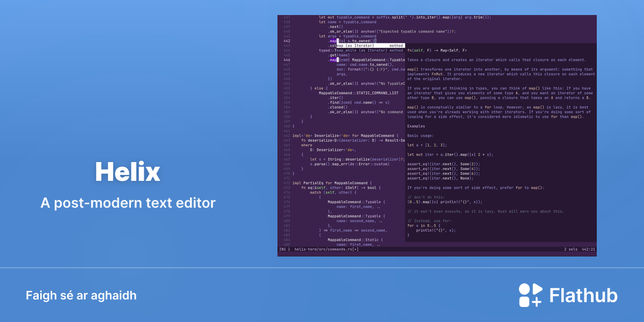644x322 pixels.
Task: Click the 'Examples' heading in documentation popup
Action: [416, 126]
